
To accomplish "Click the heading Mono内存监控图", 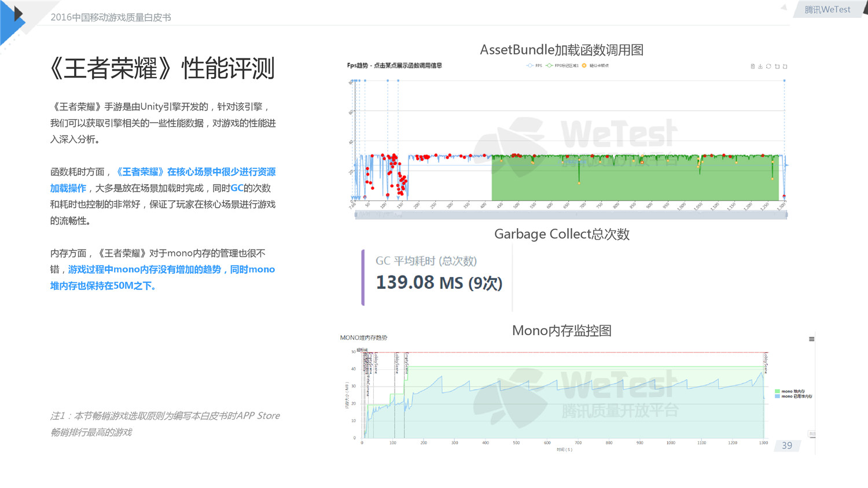I will click(x=561, y=331).
